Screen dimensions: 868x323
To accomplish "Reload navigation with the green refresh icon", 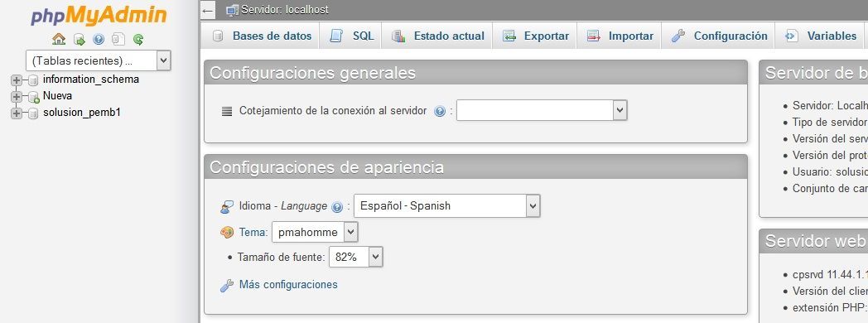I will pyautogui.click(x=138, y=39).
